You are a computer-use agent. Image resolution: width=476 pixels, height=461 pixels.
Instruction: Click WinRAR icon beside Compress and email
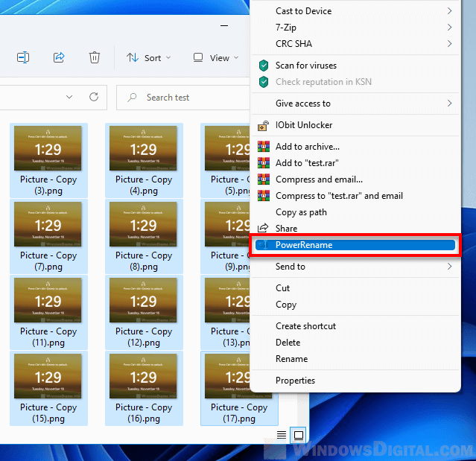[264, 179]
